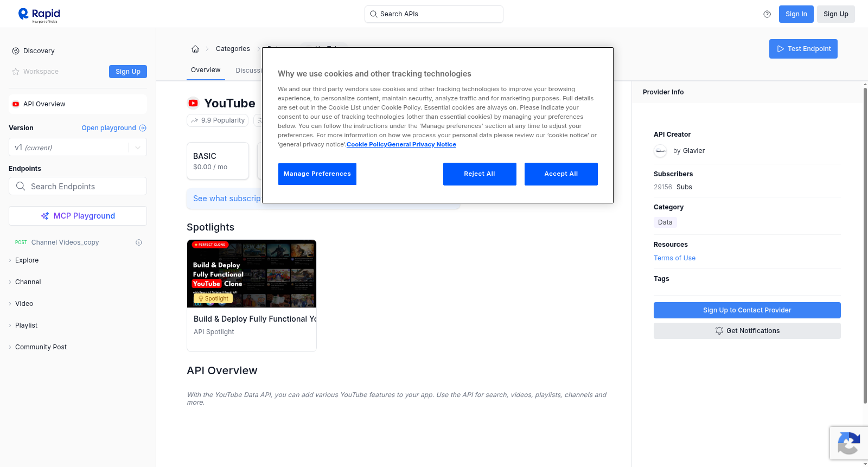Image resolution: width=868 pixels, height=467 pixels.
Task: Click the Spotlight badge on thumbnail
Action: pyautogui.click(x=213, y=298)
